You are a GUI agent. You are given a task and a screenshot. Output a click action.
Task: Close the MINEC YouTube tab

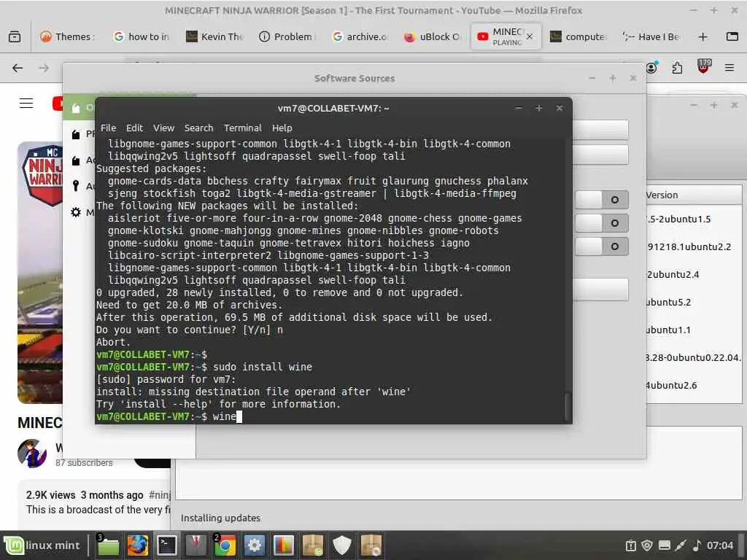pyautogui.click(x=530, y=36)
